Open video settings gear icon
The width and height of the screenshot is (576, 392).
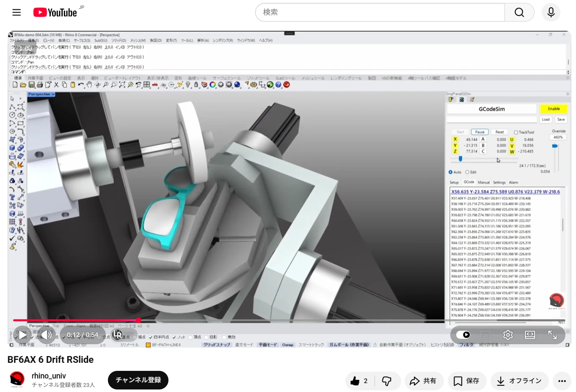pyautogui.click(x=508, y=335)
